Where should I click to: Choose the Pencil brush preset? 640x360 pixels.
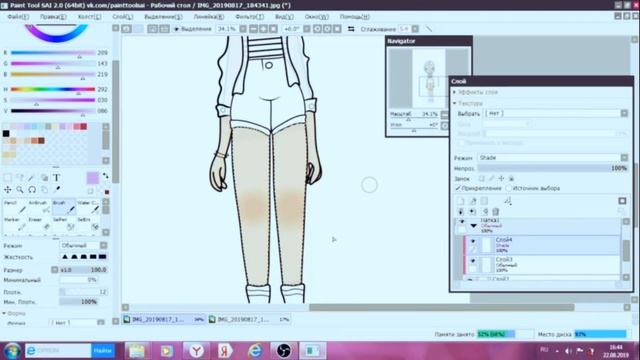click(15, 207)
